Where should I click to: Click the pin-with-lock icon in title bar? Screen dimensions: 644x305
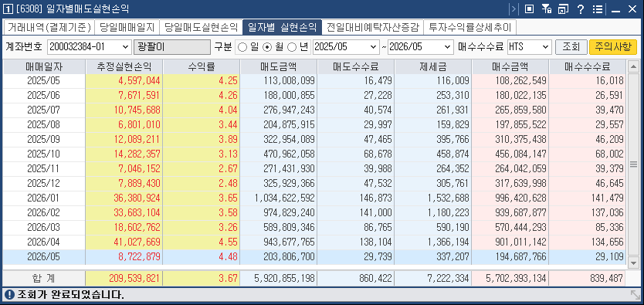pos(546,9)
